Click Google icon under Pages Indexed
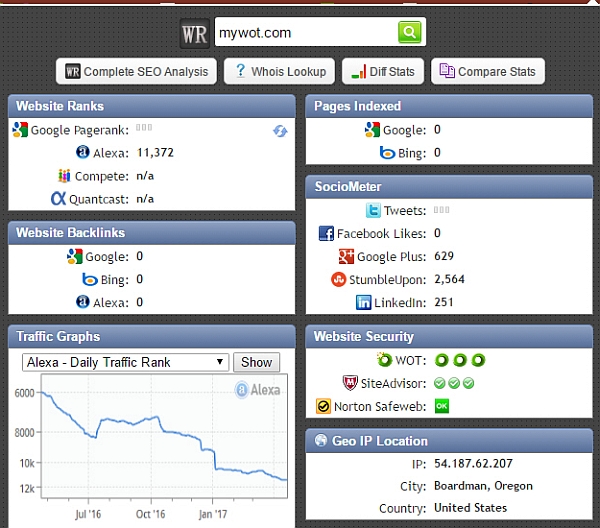Viewport: 600px width, 528px height. coord(372,130)
